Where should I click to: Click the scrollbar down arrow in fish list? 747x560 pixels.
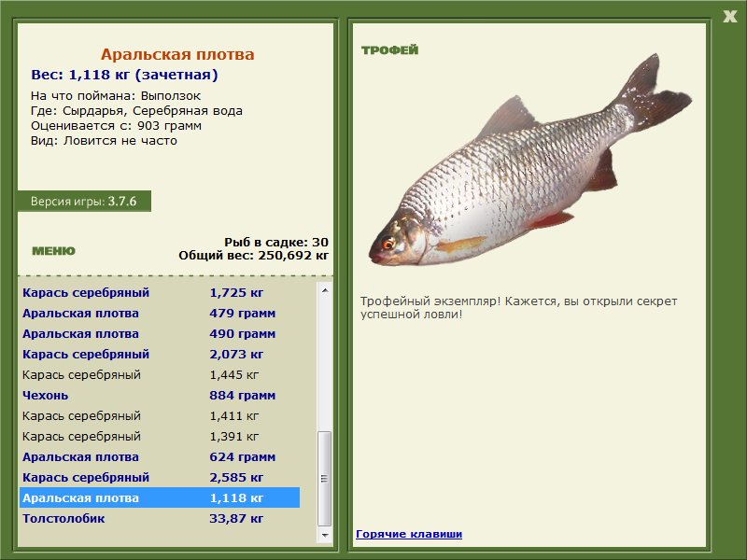pyautogui.click(x=324, y=535)
